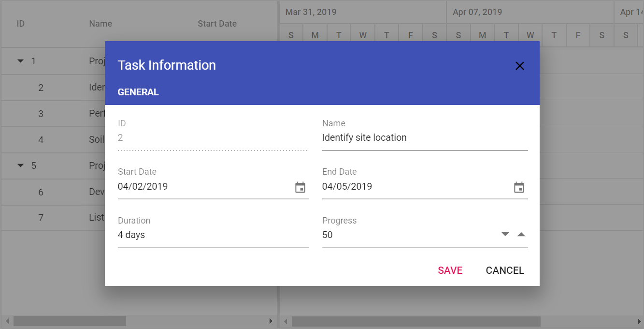Click grid scrollbar left arrow
Screen dimensions: 644x329
7,321
